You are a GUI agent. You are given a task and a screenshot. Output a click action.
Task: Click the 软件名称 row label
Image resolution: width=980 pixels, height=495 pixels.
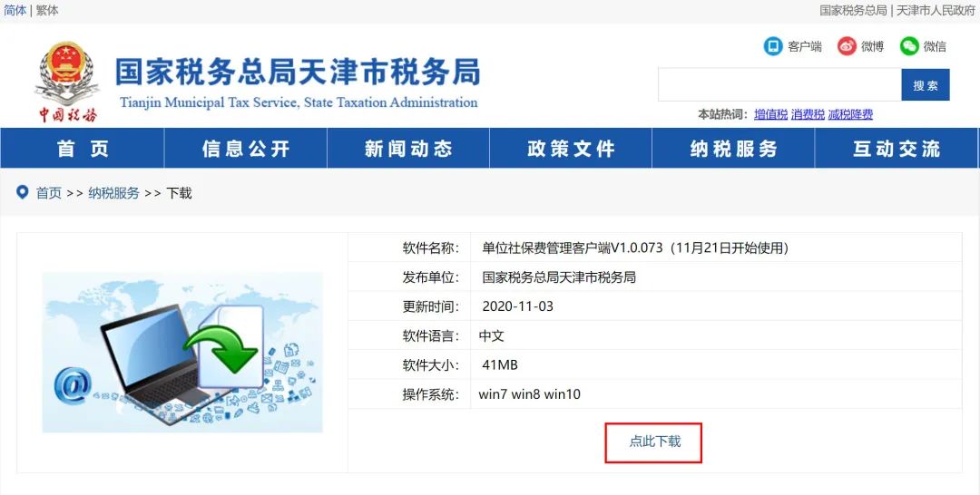pos(431,247)
